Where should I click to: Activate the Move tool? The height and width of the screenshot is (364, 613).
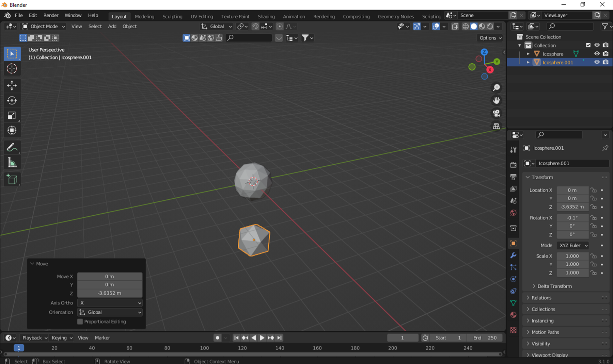tap(12, 85)
